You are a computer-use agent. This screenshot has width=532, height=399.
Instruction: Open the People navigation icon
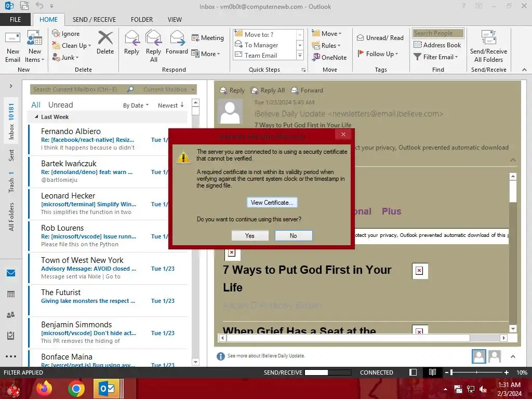point(11,315)
